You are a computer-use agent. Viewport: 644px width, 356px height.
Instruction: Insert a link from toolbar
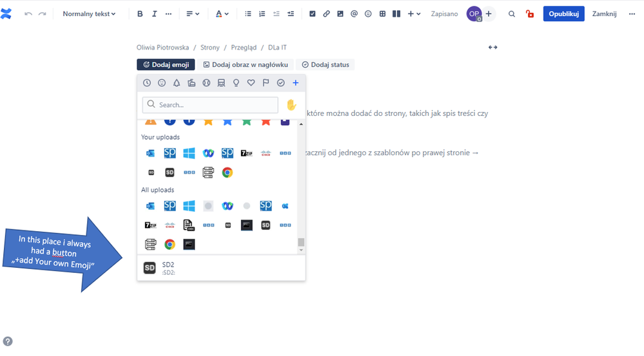[327, 14]
